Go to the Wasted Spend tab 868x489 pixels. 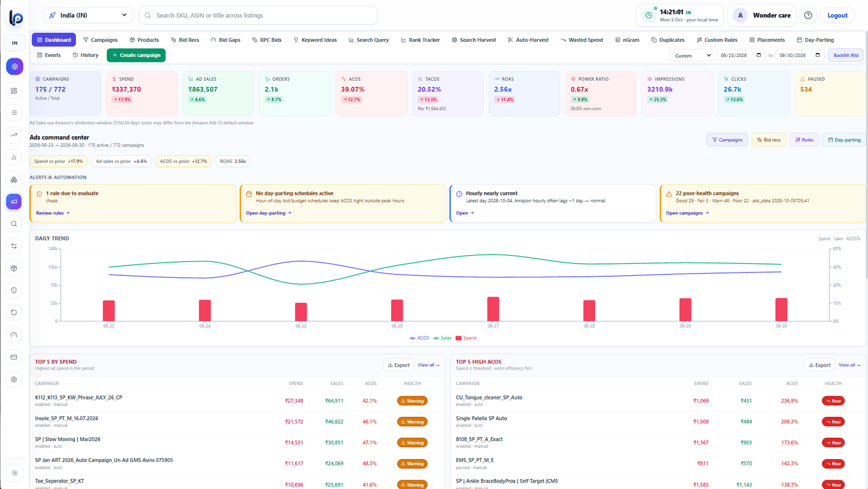click(582, 40)
